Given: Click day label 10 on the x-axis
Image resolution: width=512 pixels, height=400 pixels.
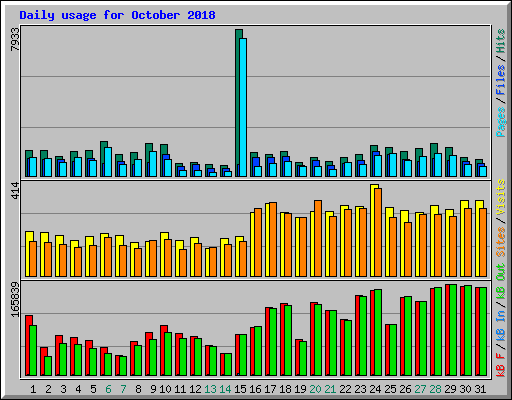Looking at the screenshot, I should click(x=165, y=389).
